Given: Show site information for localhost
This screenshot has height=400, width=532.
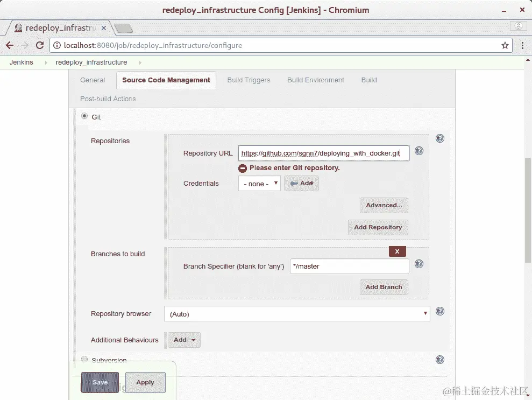Looking at the screenshot, I should pos(57,45).
